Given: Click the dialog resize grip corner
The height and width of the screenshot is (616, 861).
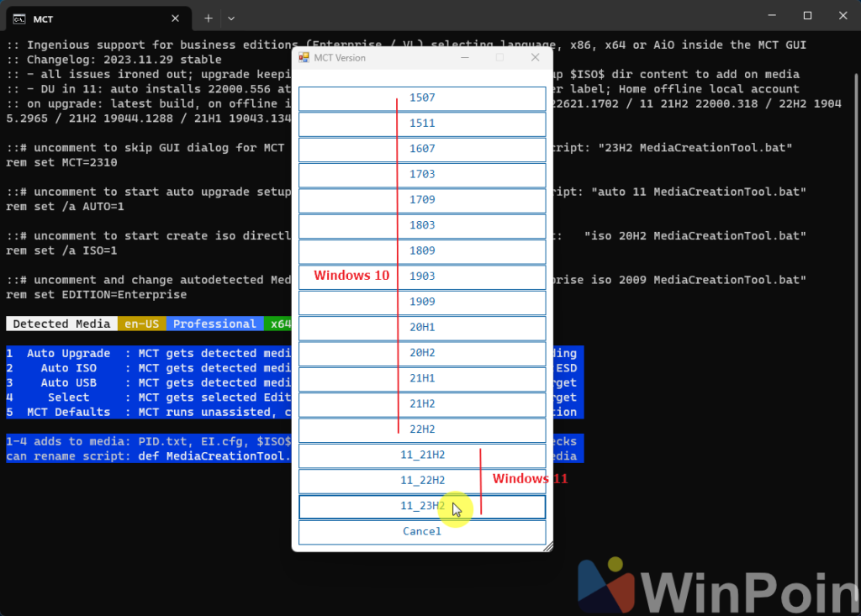Looking at the screenshot, I should (548, 547).
